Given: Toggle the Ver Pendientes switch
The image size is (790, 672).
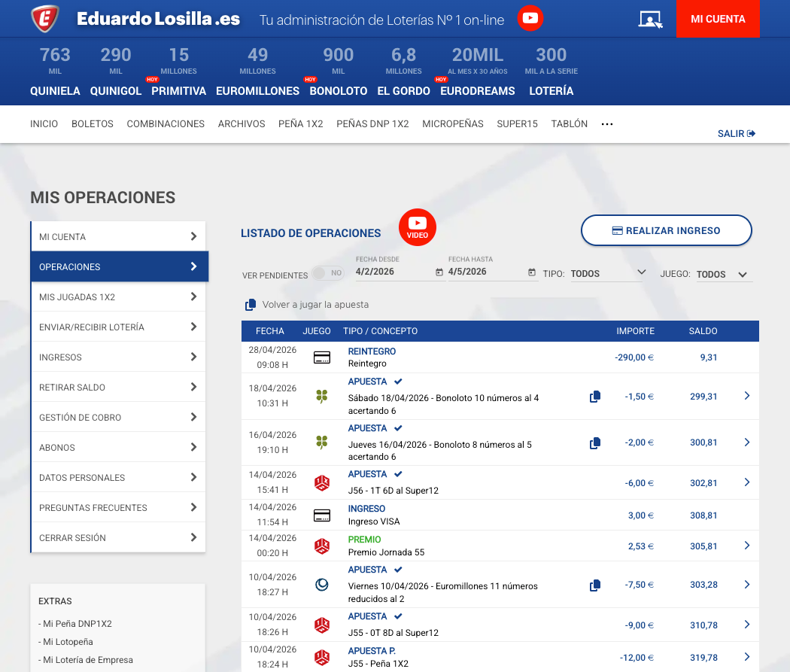Looking at the screenshot, I should point(328,273).
